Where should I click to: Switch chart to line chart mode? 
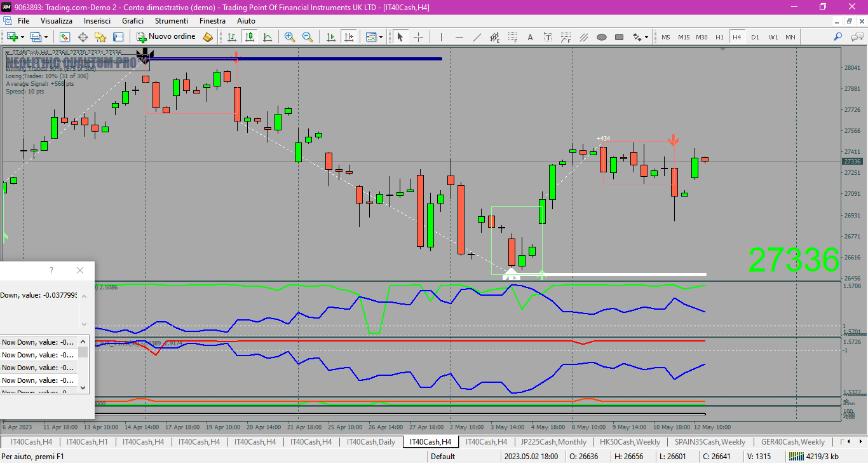pos(268,37)
